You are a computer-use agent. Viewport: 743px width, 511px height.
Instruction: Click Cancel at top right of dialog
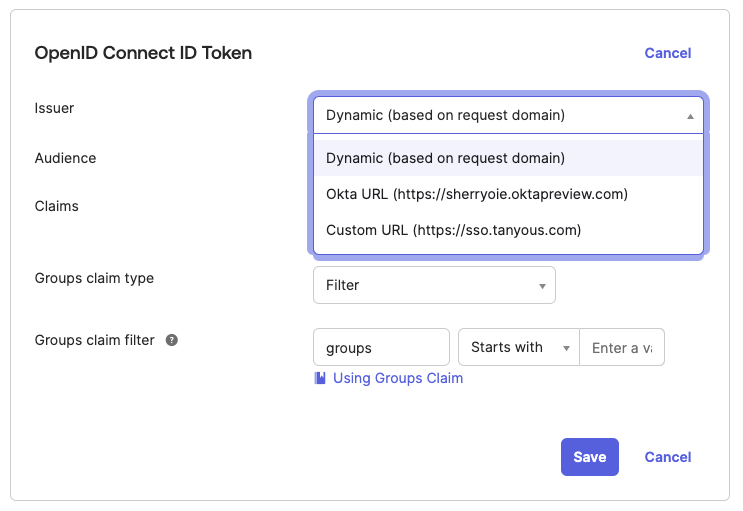(668, 53)
